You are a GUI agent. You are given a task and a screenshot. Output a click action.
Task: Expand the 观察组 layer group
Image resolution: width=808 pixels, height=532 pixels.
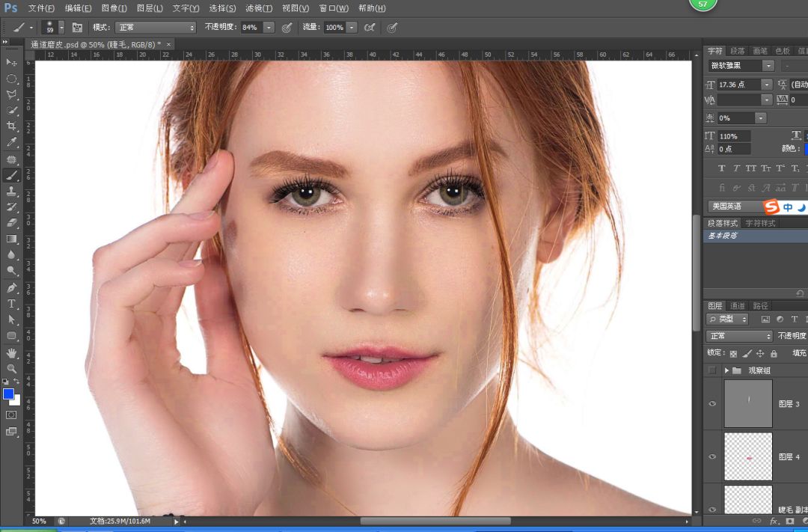[x=726, y=370]
